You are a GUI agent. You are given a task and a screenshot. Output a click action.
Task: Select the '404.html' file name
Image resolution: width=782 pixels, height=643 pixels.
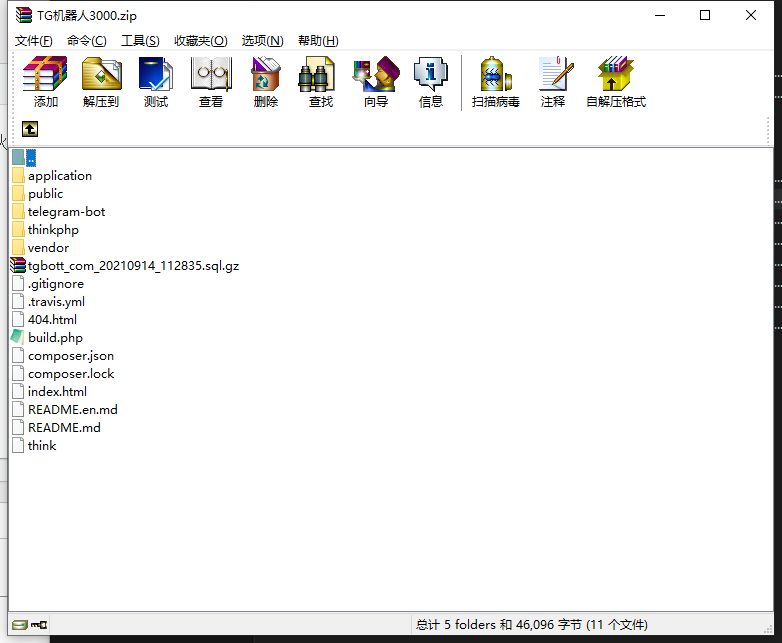(52, 319)
